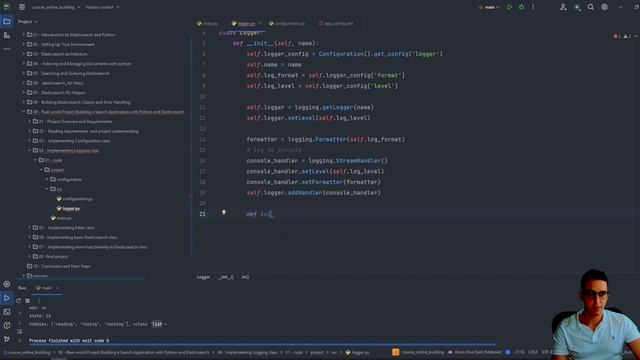Open the Python Packages tool window
Screen dimensions: 640x360
[7, 284]
